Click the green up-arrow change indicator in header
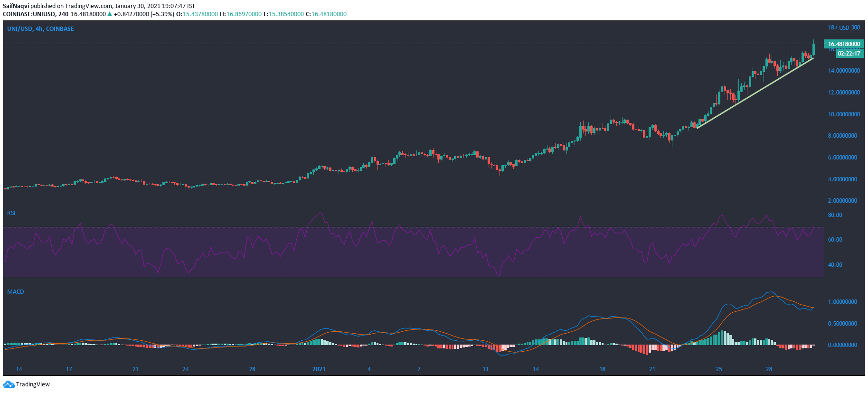Viewport: 868px width, 393px height. pos(110,14)
